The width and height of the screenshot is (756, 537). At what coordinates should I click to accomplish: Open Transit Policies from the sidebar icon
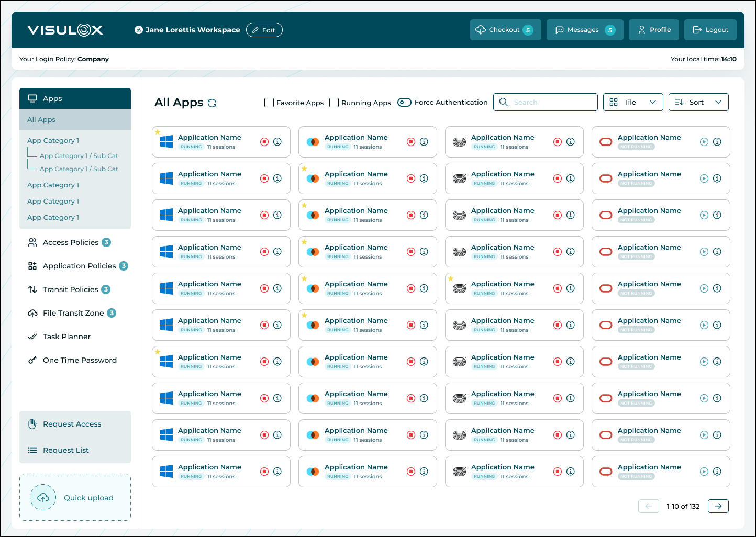[32, 289]
